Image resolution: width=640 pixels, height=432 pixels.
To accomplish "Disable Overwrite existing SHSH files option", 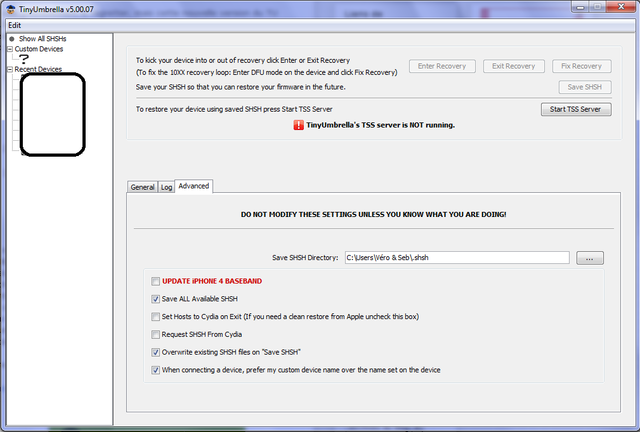I will (155, 352).
